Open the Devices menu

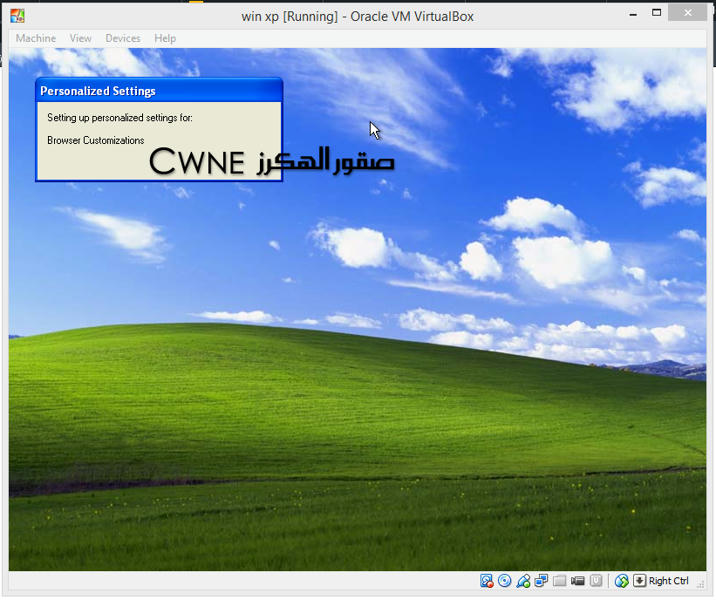pos(123,38)
